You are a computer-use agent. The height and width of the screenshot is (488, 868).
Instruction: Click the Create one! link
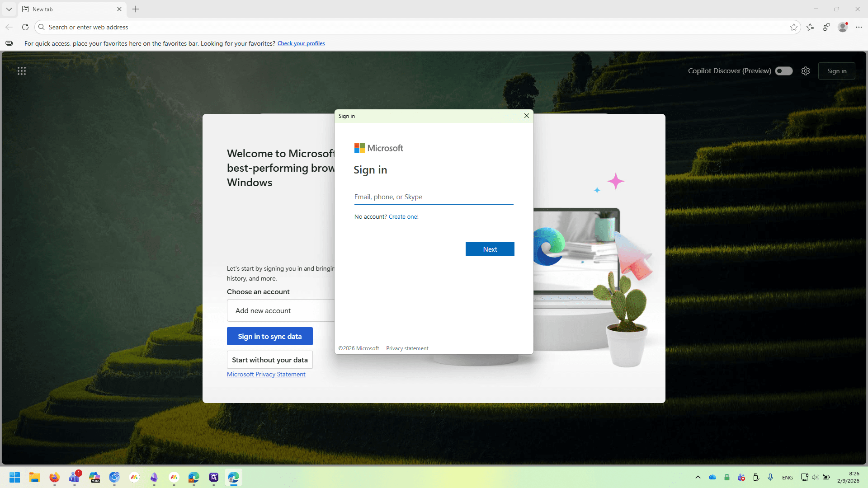tap(404, 217)
